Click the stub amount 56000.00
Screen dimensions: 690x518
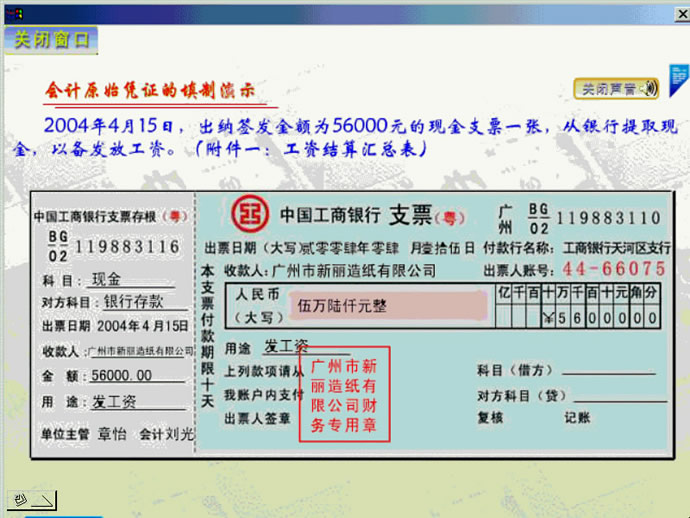point(121,375)
